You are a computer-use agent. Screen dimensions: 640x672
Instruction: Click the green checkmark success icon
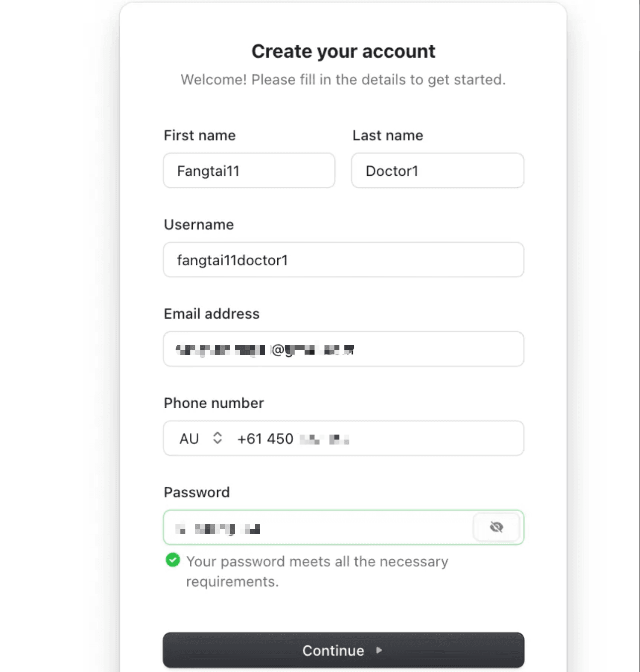(172, 560)
